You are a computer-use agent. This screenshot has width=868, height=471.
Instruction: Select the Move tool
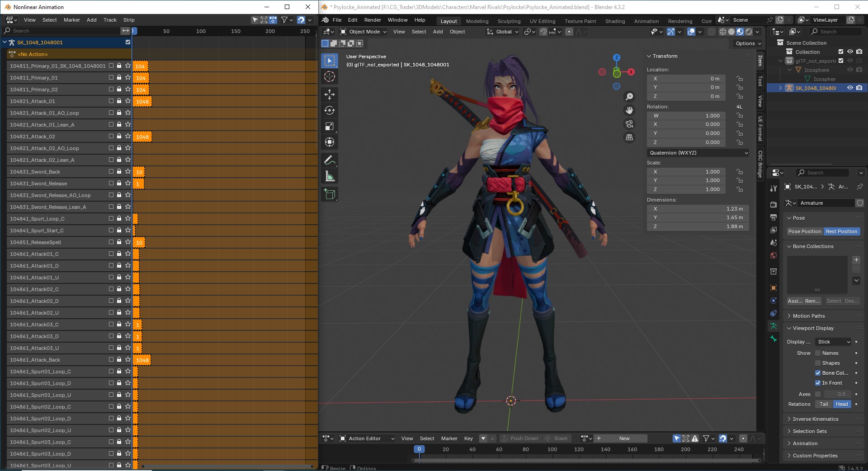click(x=330, y=94)
